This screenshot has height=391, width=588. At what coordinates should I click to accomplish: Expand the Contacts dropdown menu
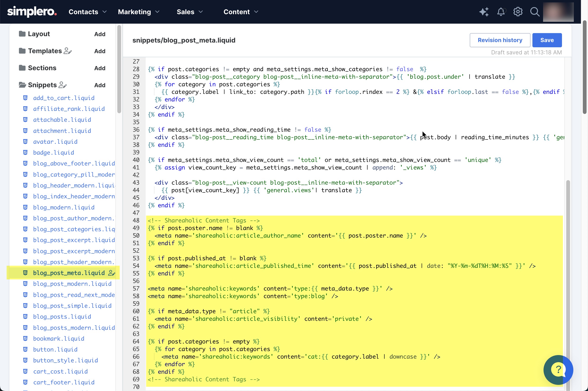click(88, 12)
